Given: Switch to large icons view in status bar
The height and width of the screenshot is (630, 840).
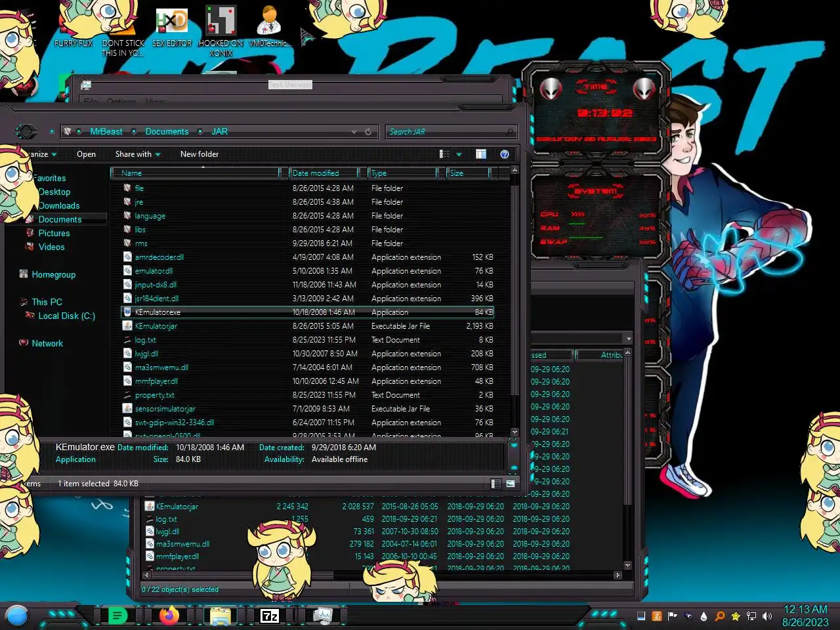Looking at the screenshot, I should (511, 484).
